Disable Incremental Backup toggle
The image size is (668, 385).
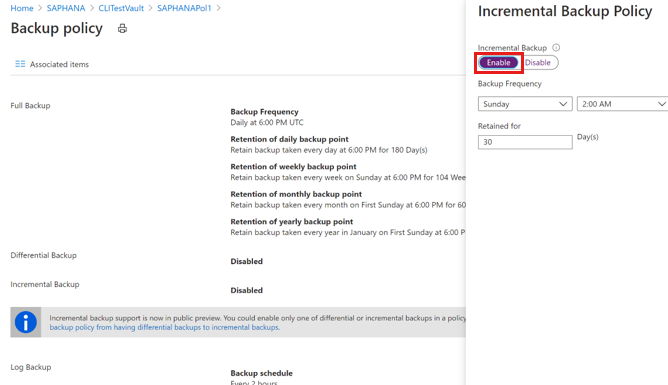click(x=538, y=63)
